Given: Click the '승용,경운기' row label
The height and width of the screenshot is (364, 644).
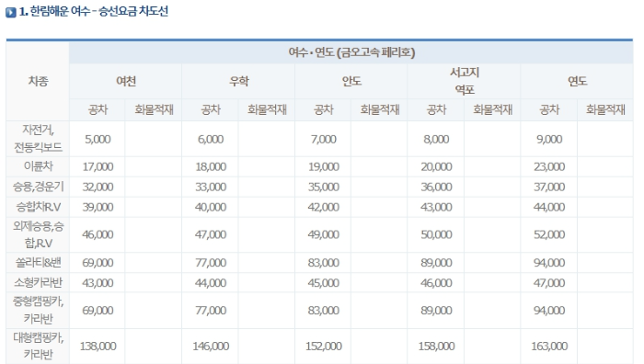Looking at the screenshot, I should (x=38, y=187).
